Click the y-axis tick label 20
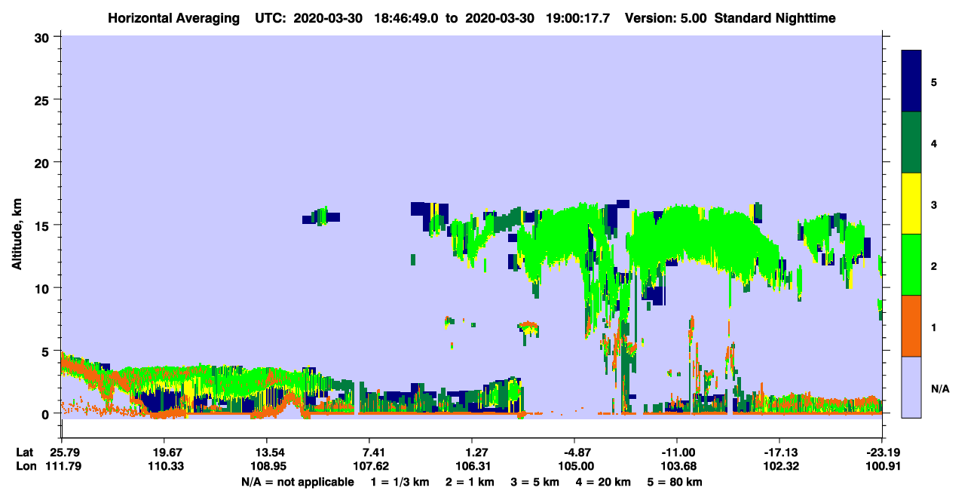Image resolution: width=980 pixels, height=503 pixels. tap(44, 162)
